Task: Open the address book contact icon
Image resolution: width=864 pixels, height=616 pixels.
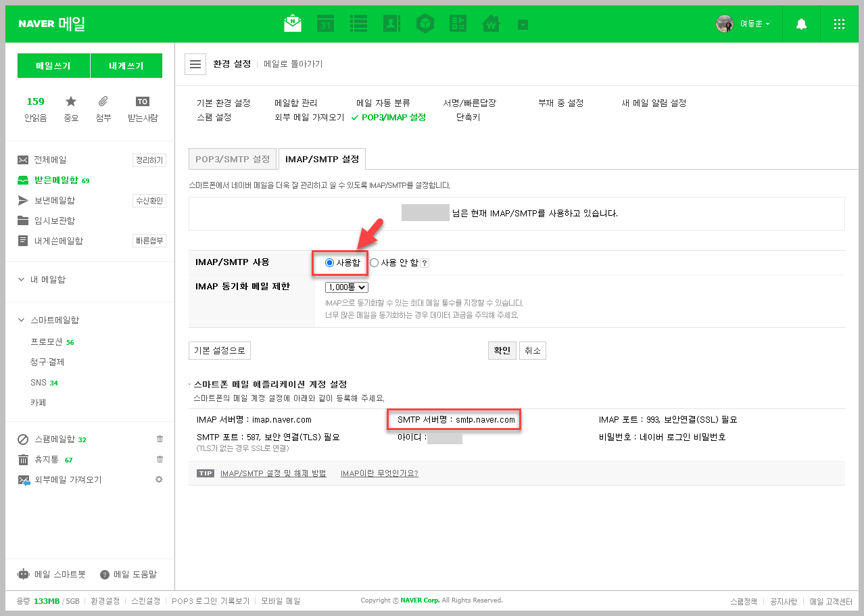Action: coord(391,24)
